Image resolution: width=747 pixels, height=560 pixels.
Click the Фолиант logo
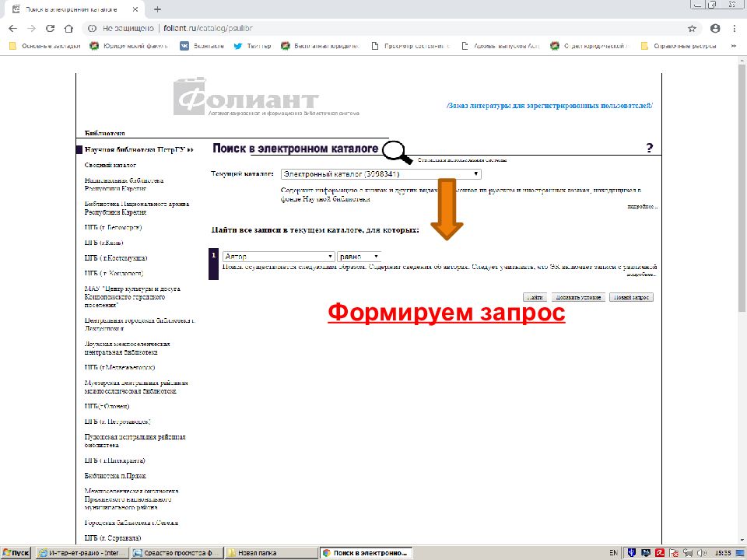(x=247, y=99)
